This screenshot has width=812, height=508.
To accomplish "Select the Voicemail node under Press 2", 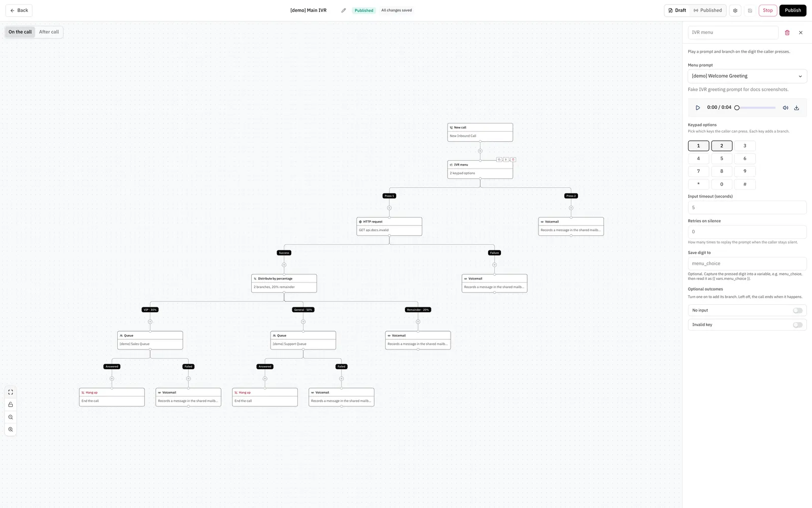I will pos(571,226).
